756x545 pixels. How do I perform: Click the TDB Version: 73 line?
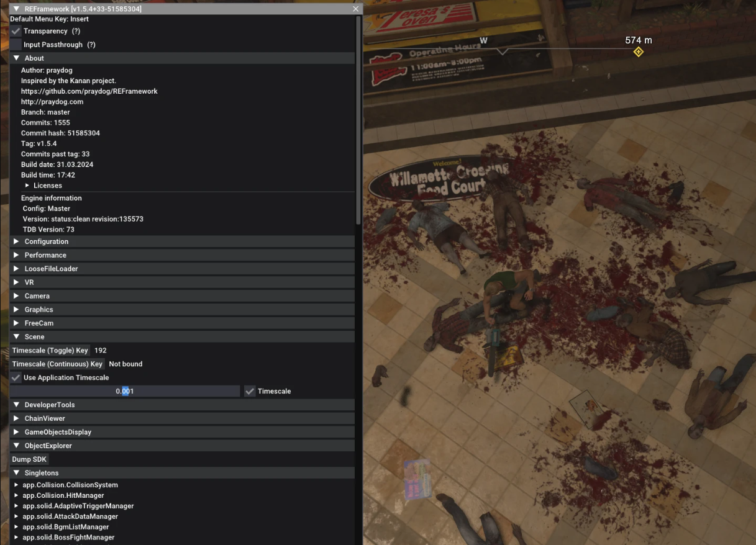(48, 230)
